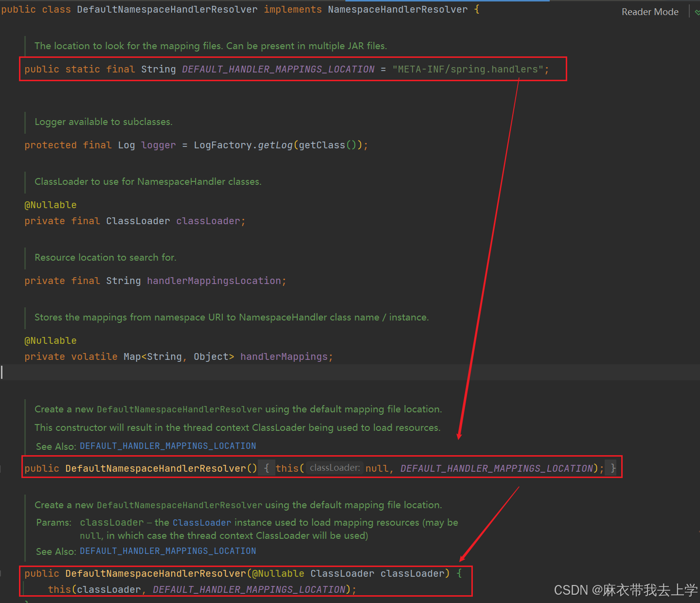This screenshot has height=603, width=700.
Task: Click the null argument in the this call
Action: [377, 468]
